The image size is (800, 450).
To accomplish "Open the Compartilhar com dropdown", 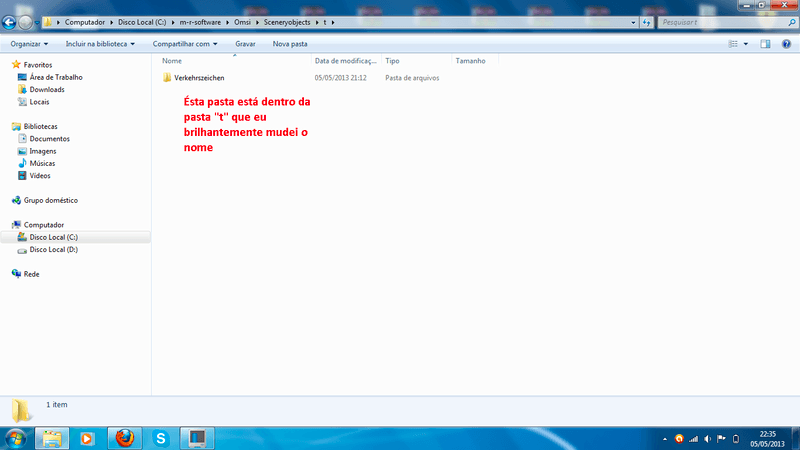I will coord(186,44).
